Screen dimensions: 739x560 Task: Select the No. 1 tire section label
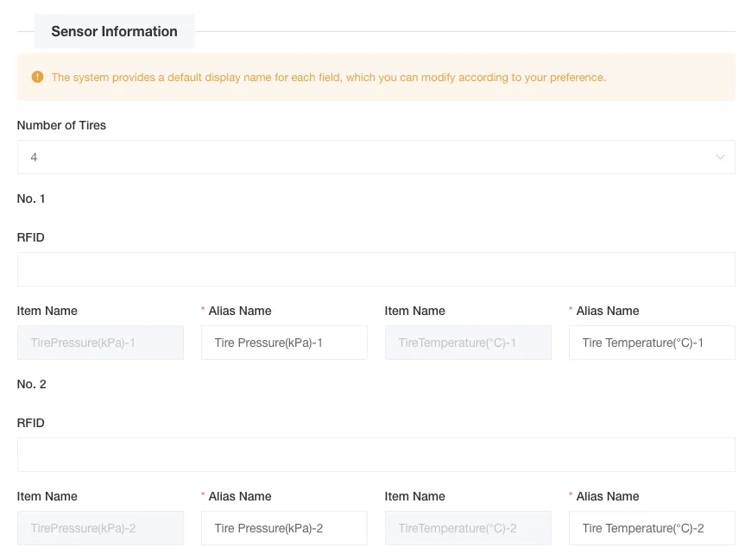[x=31, y=198]
